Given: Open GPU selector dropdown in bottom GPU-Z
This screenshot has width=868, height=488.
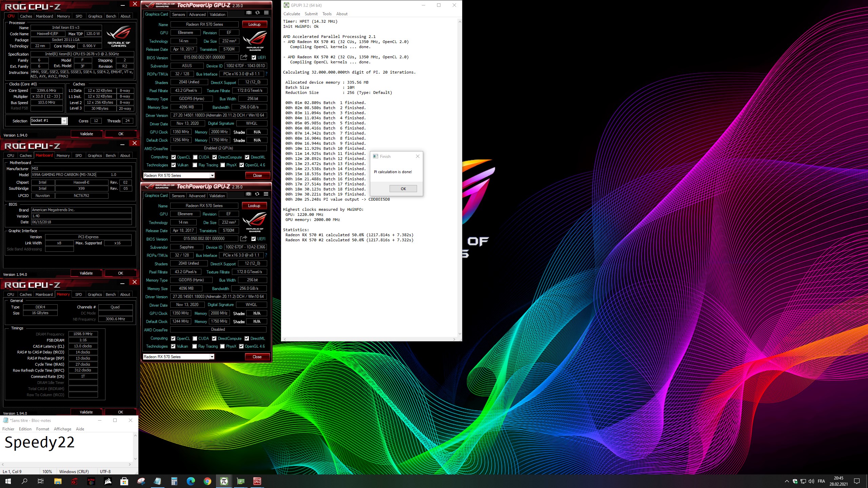Looking at the screenshot, I should (212, 357).
